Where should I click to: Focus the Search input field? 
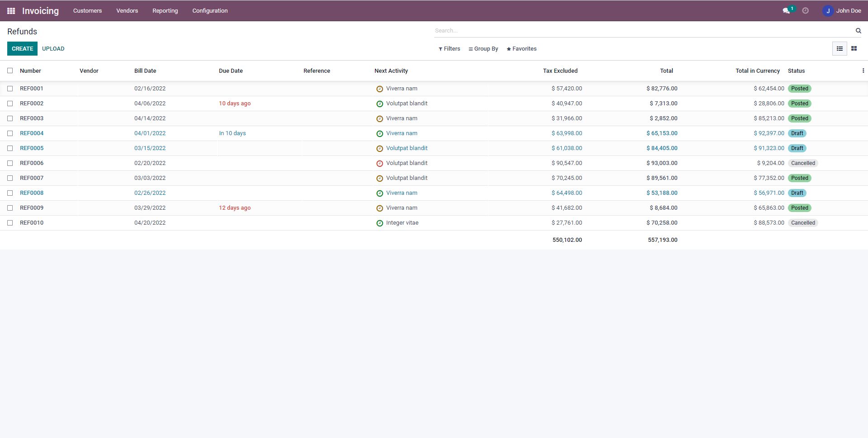click(x=642, y=31)
